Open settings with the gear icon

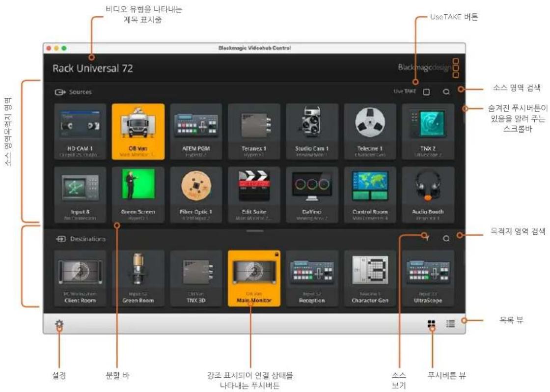click(59, 324)
